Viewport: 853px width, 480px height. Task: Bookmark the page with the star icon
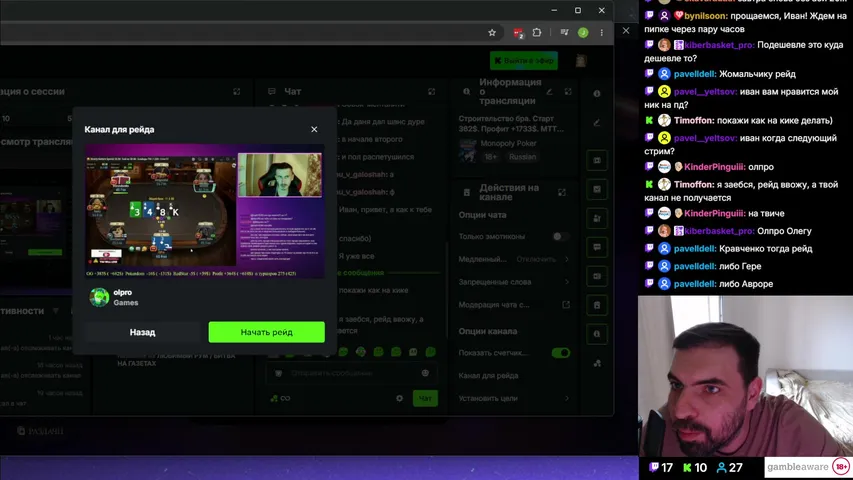[492, 33]
